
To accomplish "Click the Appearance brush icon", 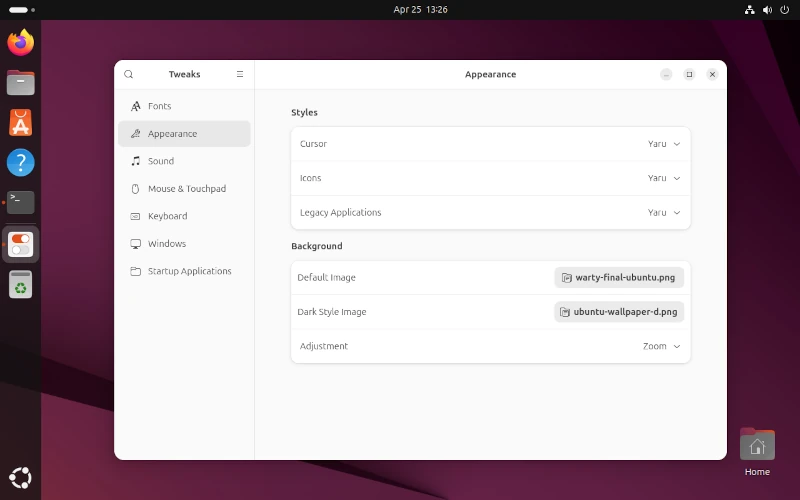I will pyautogui.click(x=135, y=134).
